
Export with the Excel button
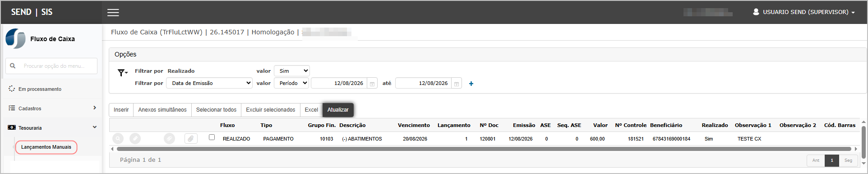[x=311, y=110]
